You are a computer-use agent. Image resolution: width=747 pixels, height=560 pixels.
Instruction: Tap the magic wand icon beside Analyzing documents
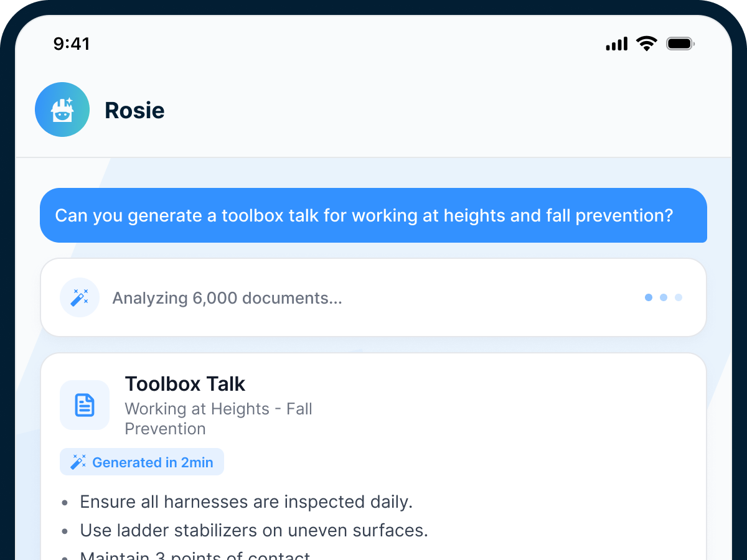click(x=80, y=297)
